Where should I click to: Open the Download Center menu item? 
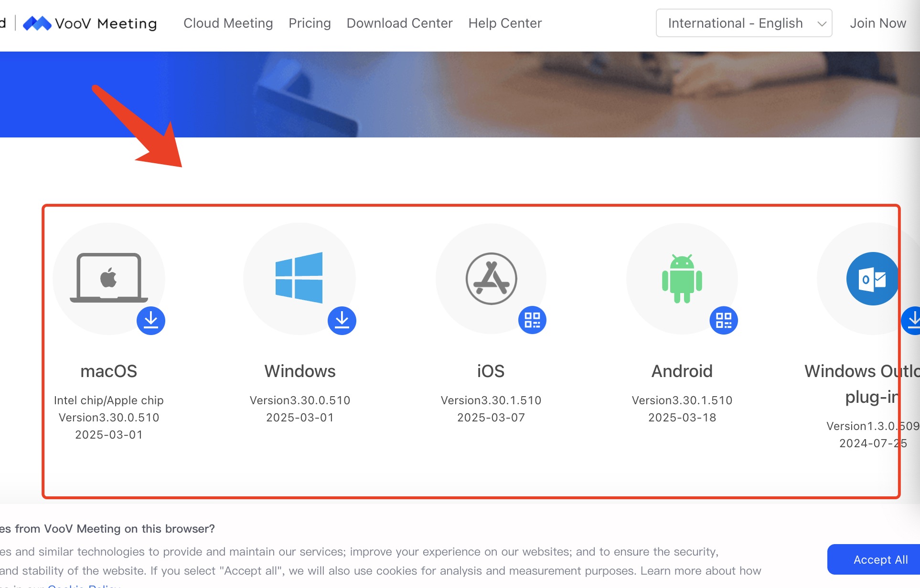(x=399, y=23)
